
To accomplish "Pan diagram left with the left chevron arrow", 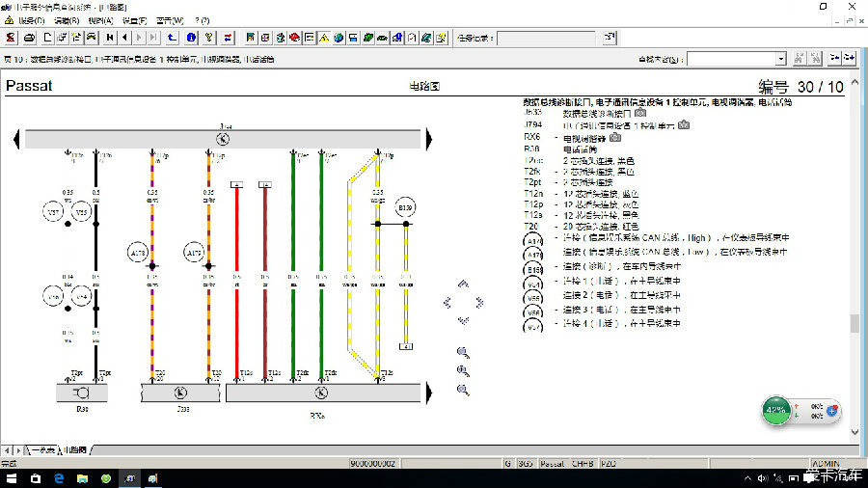I will coord(448,302).
